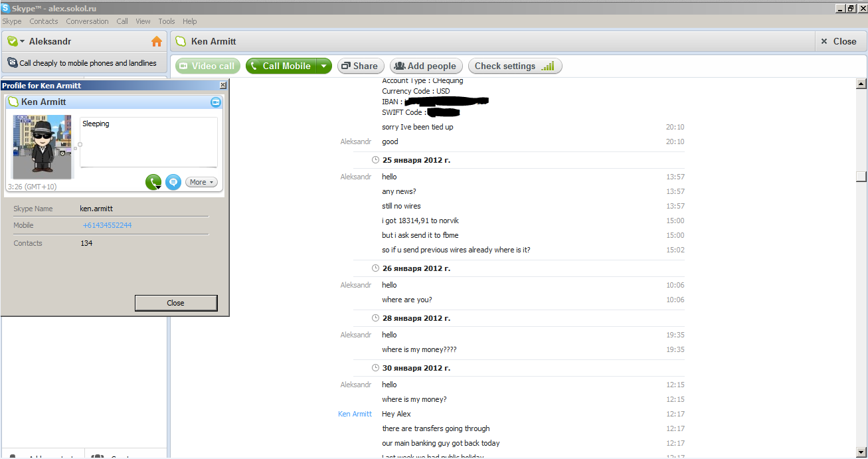The height and width of the screenshot is (459, 868).
Task: Close the profile dialog with title bar X
Action: 223,85
